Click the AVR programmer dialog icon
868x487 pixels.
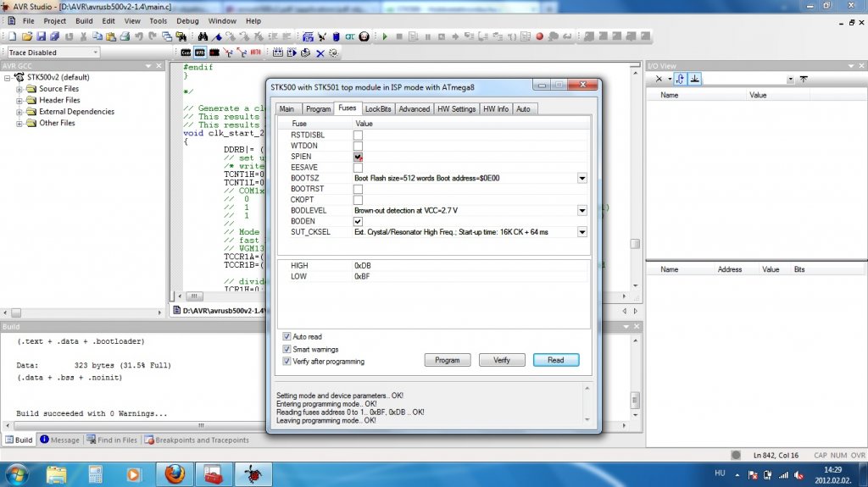click(200, 53)
